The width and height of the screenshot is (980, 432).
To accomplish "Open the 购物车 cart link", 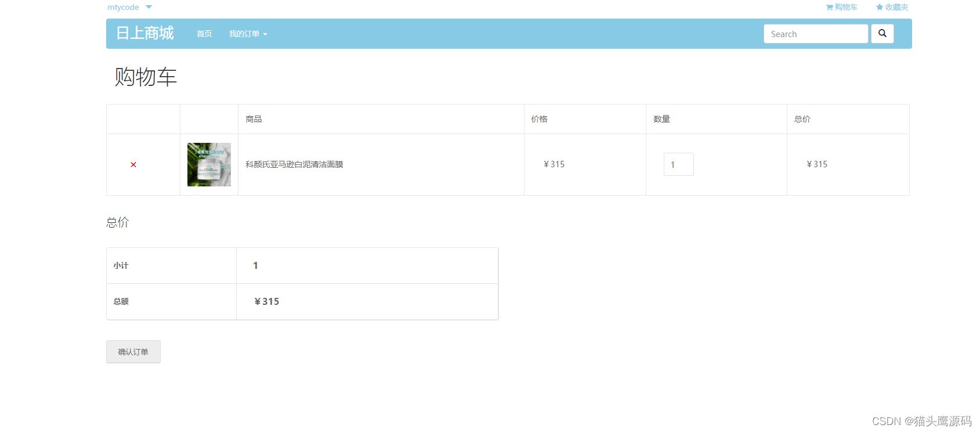I will (841, 7).
